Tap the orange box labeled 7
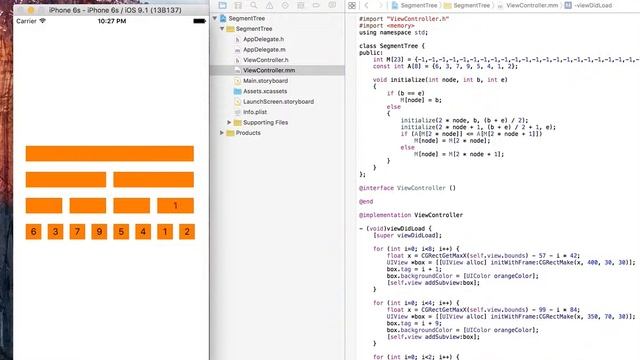Screen dimensions: 640x360 click(x=77, y=232)
